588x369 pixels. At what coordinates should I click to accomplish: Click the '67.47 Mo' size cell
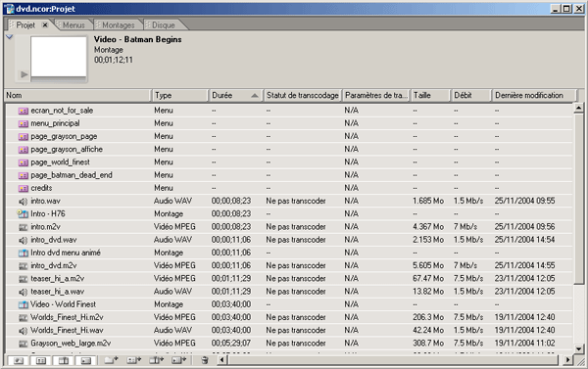click(x=428, y=278)
